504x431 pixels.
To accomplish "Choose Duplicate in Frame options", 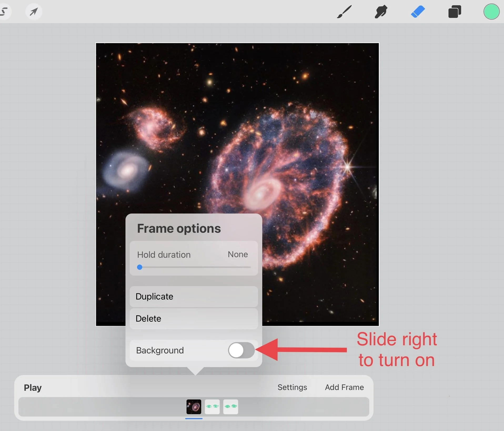I will tap(194, 296).
